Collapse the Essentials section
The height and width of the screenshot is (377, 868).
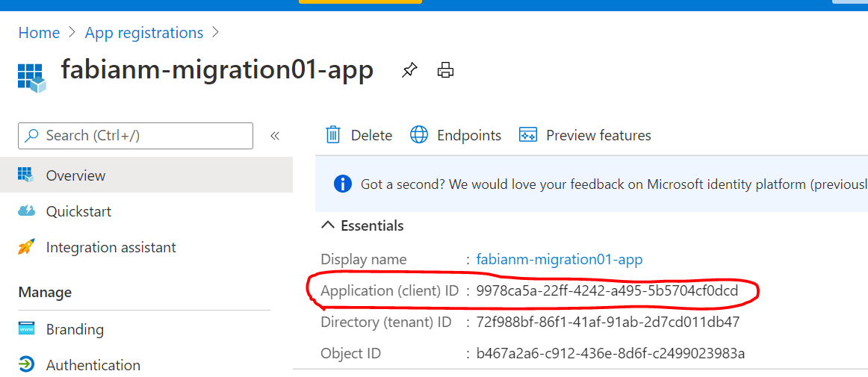328,225
